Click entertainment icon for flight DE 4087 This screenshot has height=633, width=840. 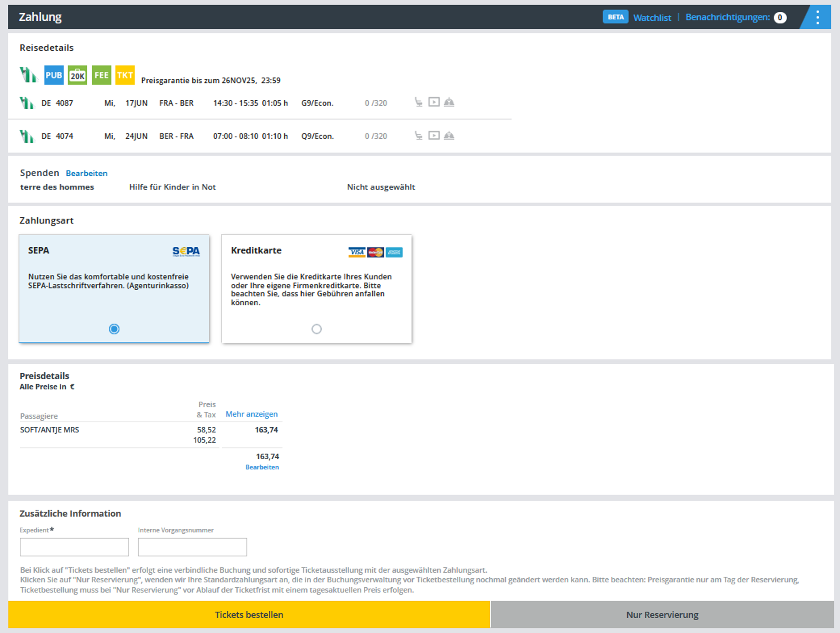(x=434, y=102)
